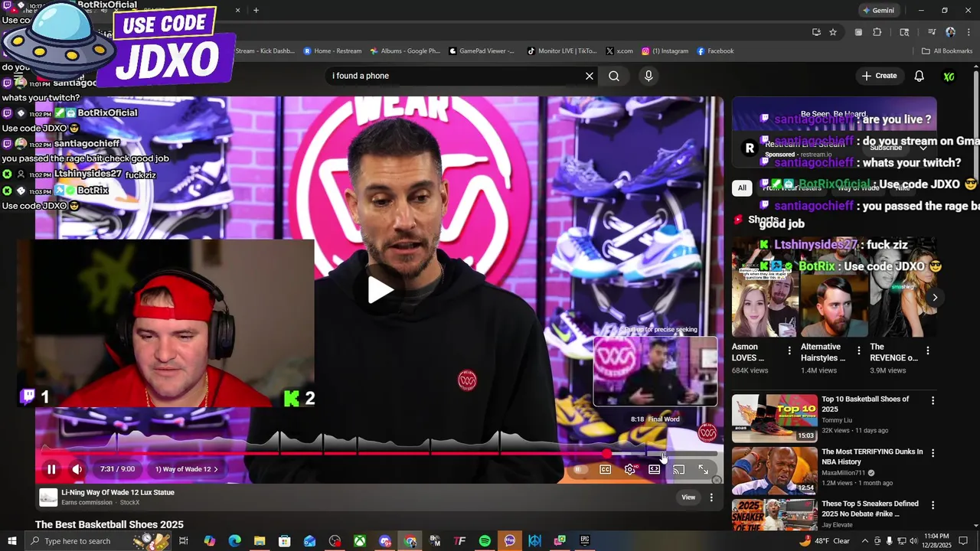
Task: Open the Monitor LIVE TikTok bookmark
Action: (x=562, y=51)
